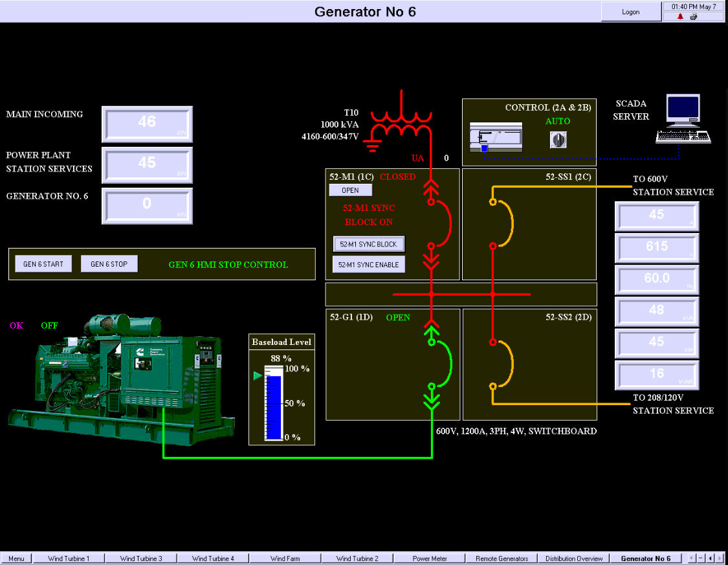Screen dimensions: 728x565
Task: Open the Menu button at bottom left
Action: point(16,558)
